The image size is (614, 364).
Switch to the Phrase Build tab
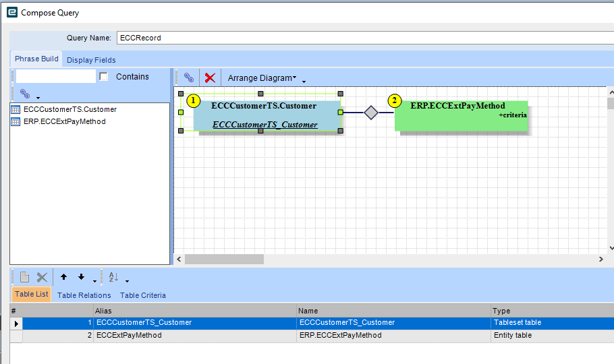click(36, 59)
